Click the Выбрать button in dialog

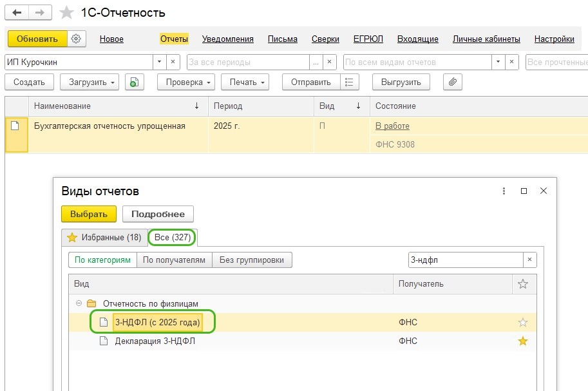click(x=89, y=214)
